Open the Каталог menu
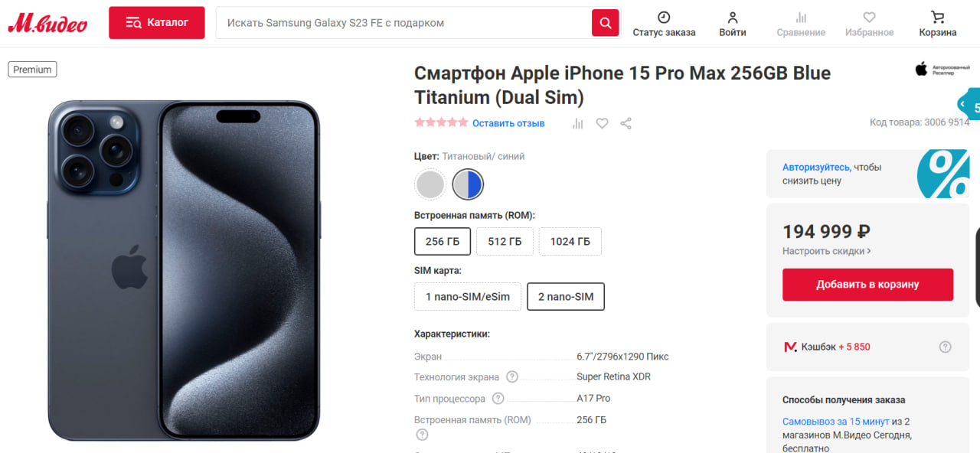 point(157,23)
